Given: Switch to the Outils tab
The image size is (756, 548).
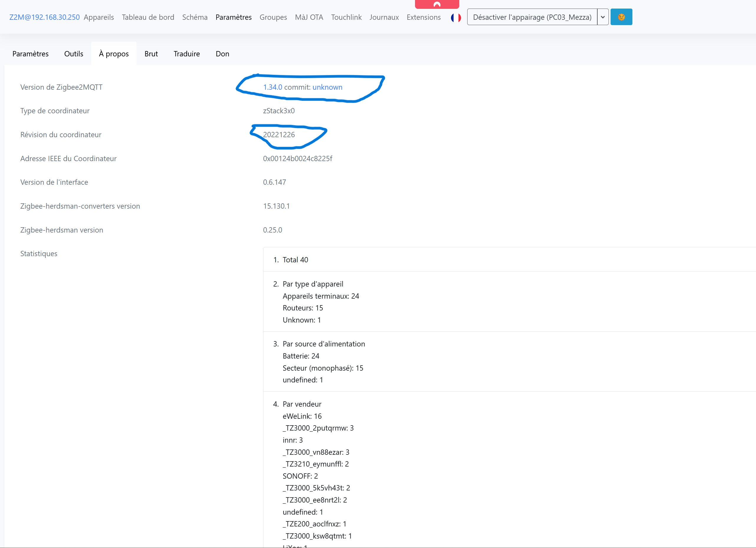Looking at the screenshot, I should 74,54.
